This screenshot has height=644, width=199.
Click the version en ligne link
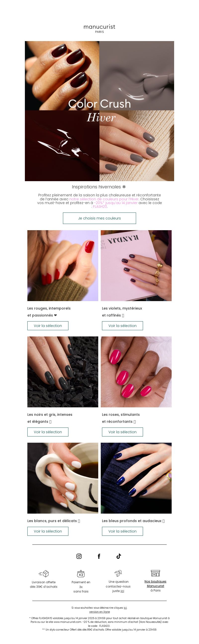point(99,612)
